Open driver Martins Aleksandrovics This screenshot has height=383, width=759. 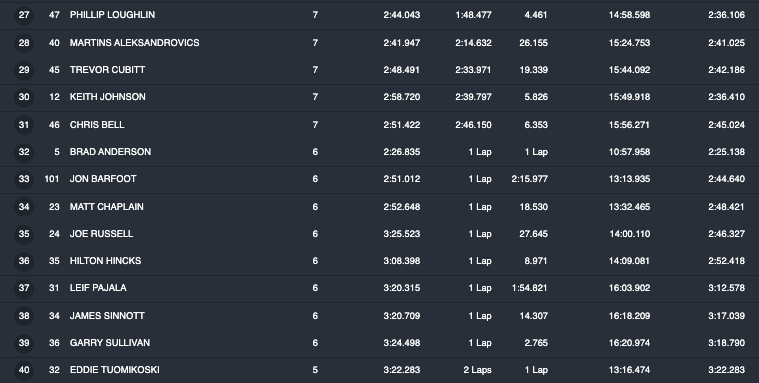pyautogui.click(x=135, y=43)
